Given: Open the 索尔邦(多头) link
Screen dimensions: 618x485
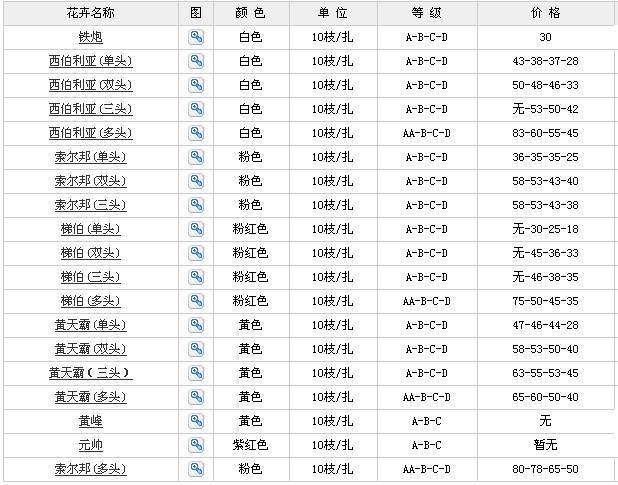Looking at the screenshot, I should pyautogui.click(x=91, y=469).
